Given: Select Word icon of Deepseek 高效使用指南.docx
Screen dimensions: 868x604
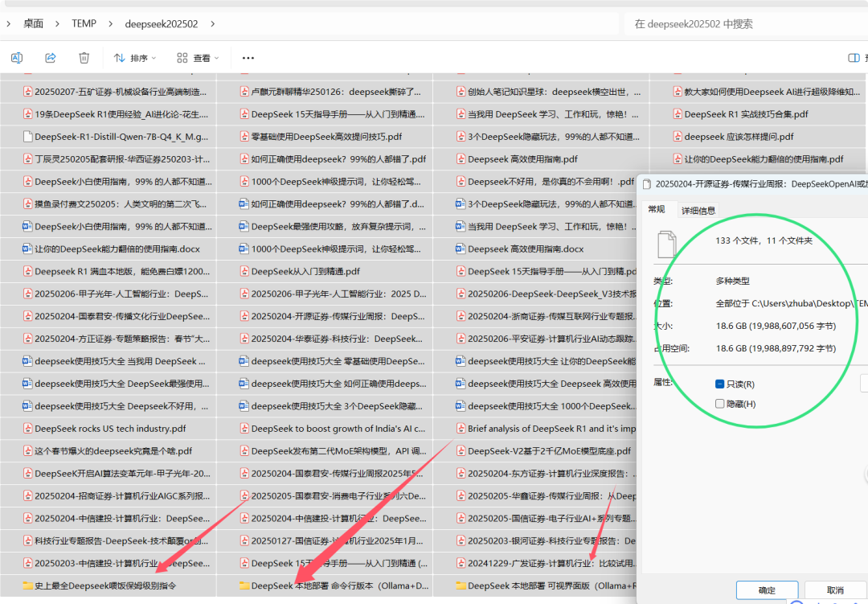Looking at the screenshot, I should [x=461, y=249].
